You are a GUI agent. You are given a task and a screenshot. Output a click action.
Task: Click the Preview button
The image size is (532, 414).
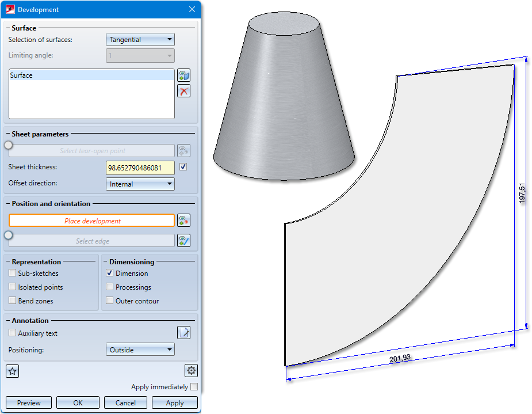29,403
